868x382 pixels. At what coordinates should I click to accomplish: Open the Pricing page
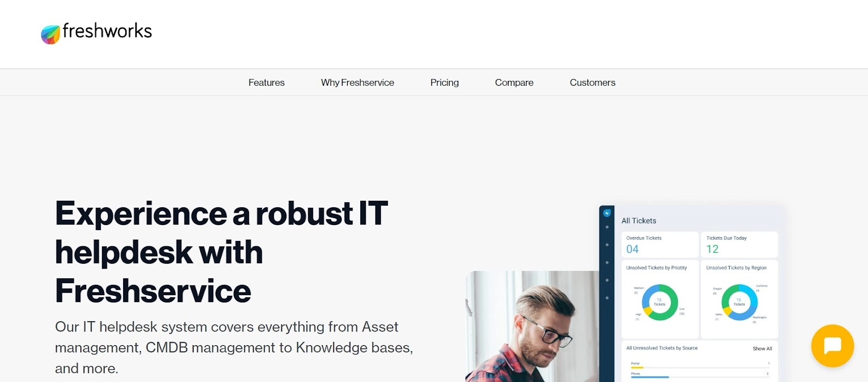tap(444, 82)
